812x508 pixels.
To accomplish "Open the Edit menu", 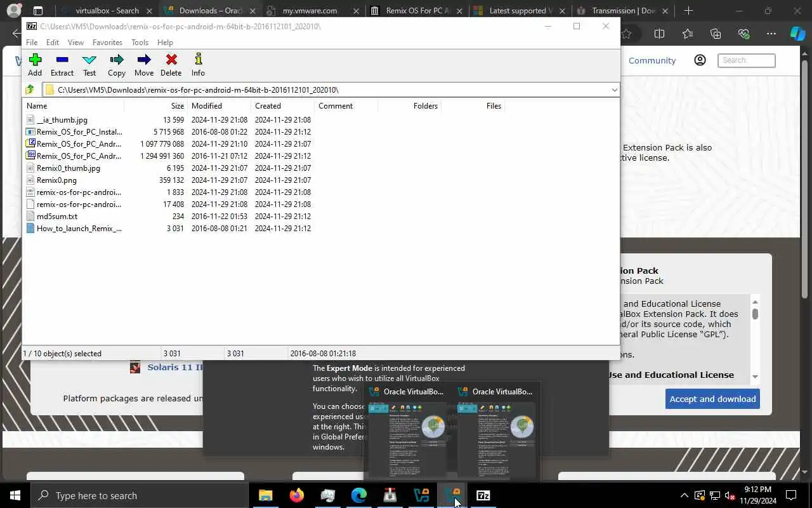I will point(53,43).
